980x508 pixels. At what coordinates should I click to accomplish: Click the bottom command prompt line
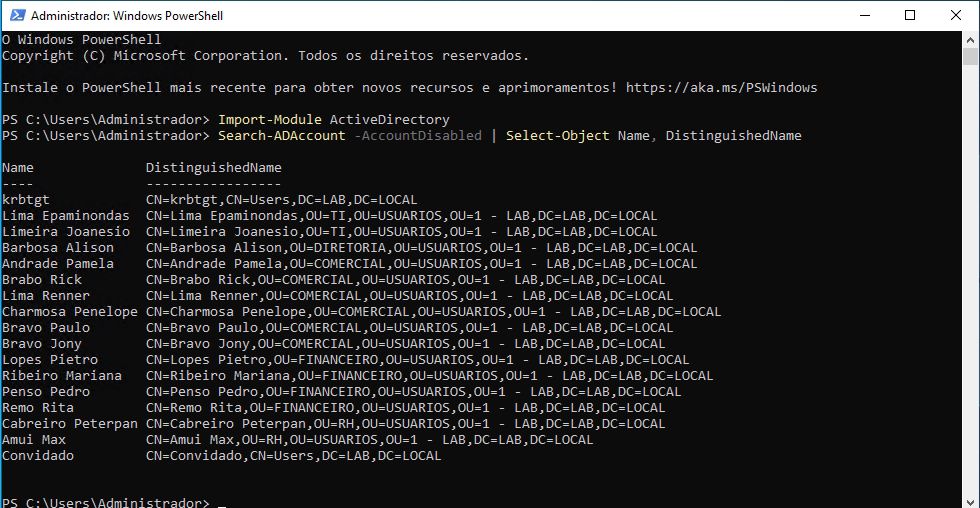click(x=114, y=502)
